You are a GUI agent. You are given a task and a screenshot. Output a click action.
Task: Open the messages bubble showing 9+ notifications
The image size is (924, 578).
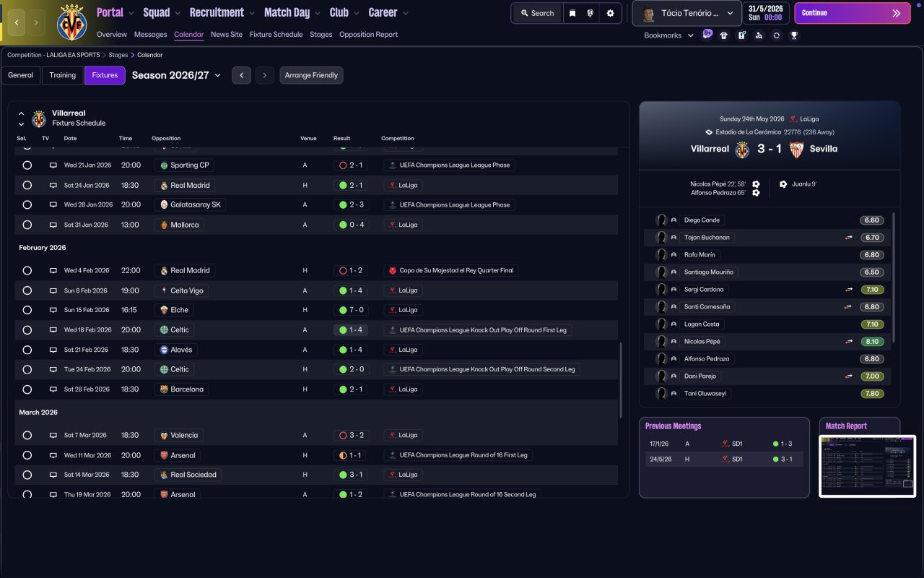click(707, 35)
